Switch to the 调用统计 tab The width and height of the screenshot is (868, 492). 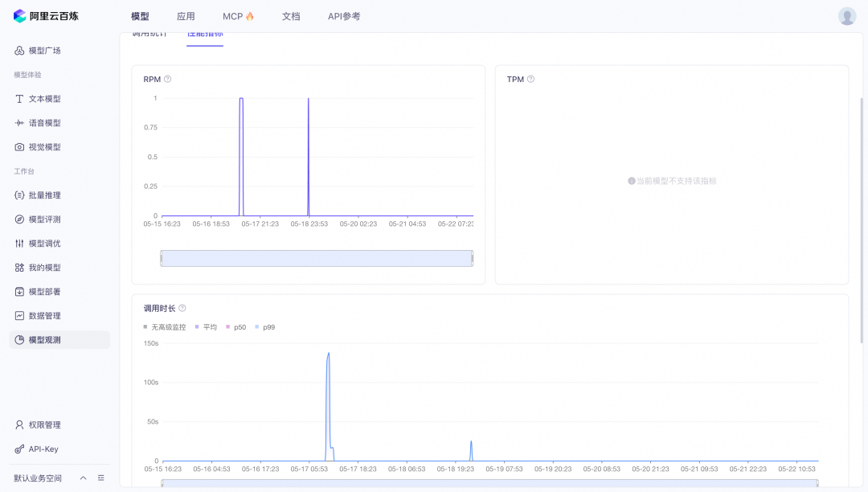click(x=149, y=34)
